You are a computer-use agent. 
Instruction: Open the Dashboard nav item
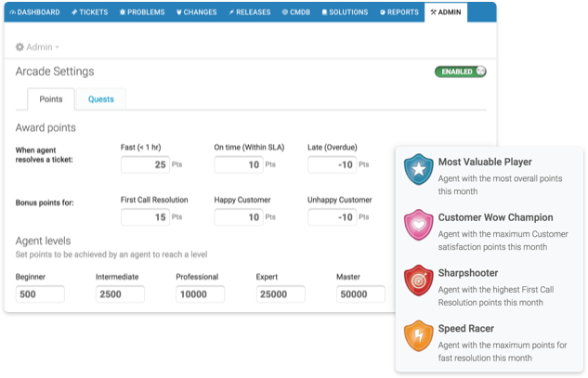pos(35,12)
